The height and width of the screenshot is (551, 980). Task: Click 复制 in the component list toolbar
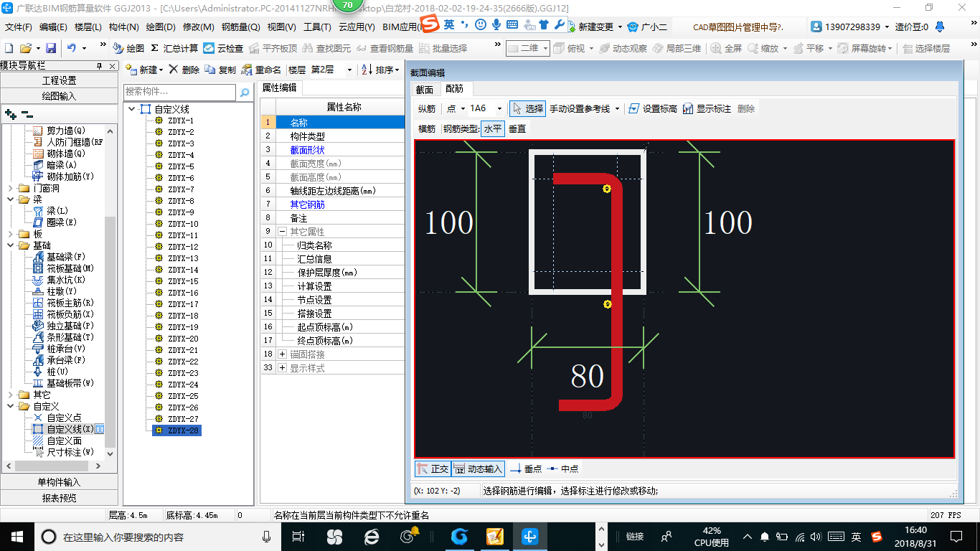pos(220,70)
